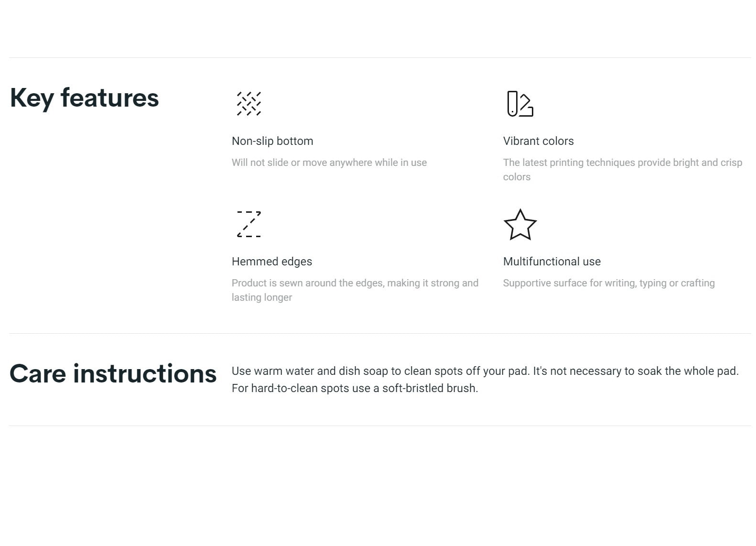This screenshot has height=546, width=756.
Task: Select the Care instructions heading
Action: coord(113,373)
